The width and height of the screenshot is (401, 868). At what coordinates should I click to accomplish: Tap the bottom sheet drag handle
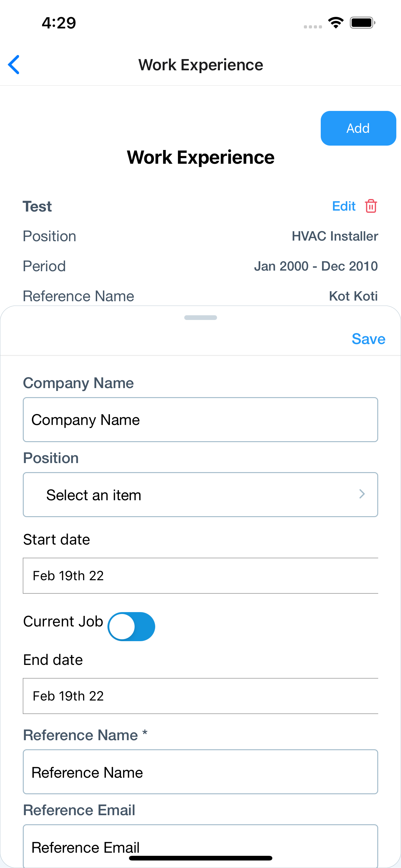[x=201, y=317]
